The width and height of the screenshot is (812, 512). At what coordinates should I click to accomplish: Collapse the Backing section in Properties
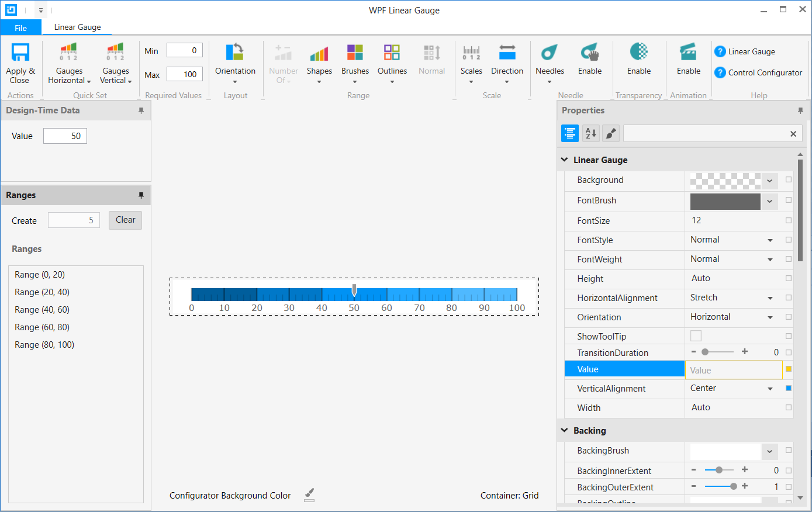pos(565,431)
